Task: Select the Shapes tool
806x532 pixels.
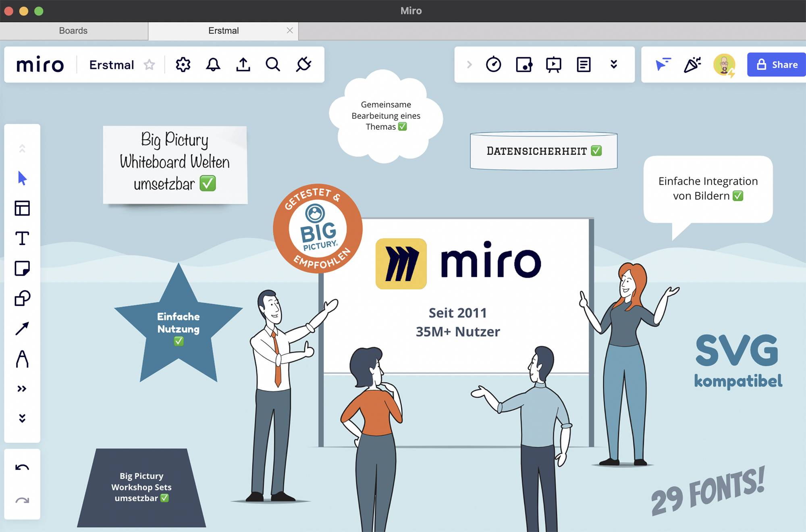Action: (22, 298)
